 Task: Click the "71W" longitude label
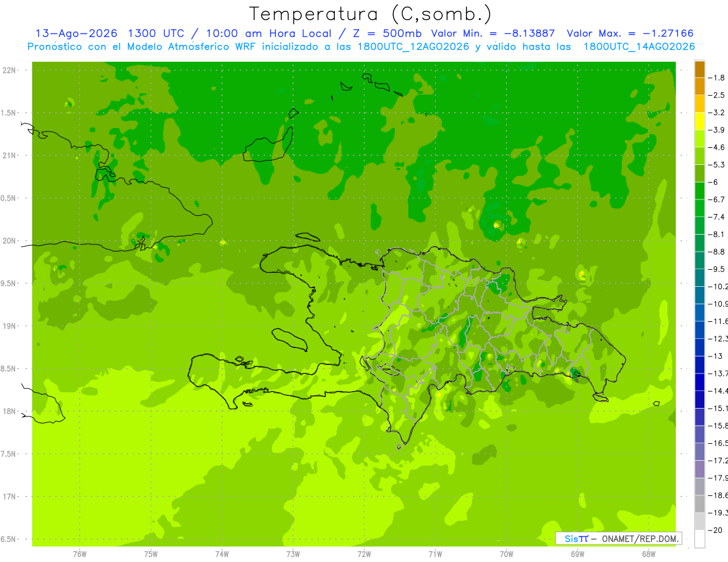click(435, 554)
